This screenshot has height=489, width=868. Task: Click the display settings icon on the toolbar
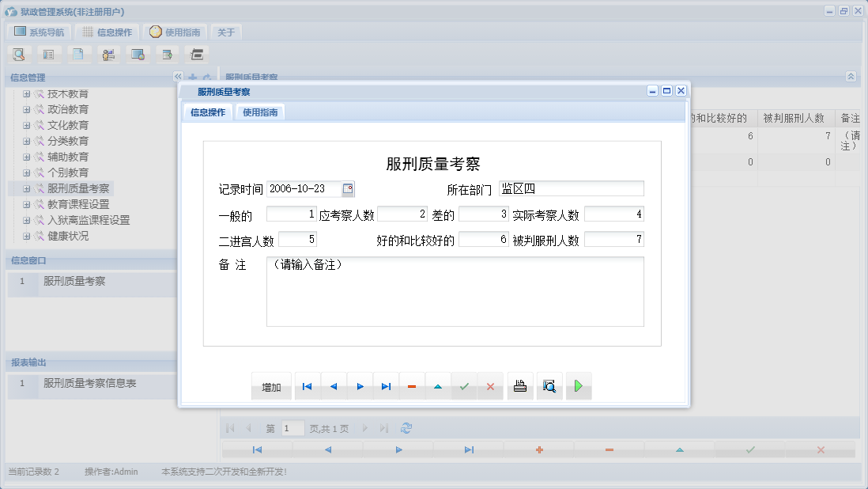138,54
